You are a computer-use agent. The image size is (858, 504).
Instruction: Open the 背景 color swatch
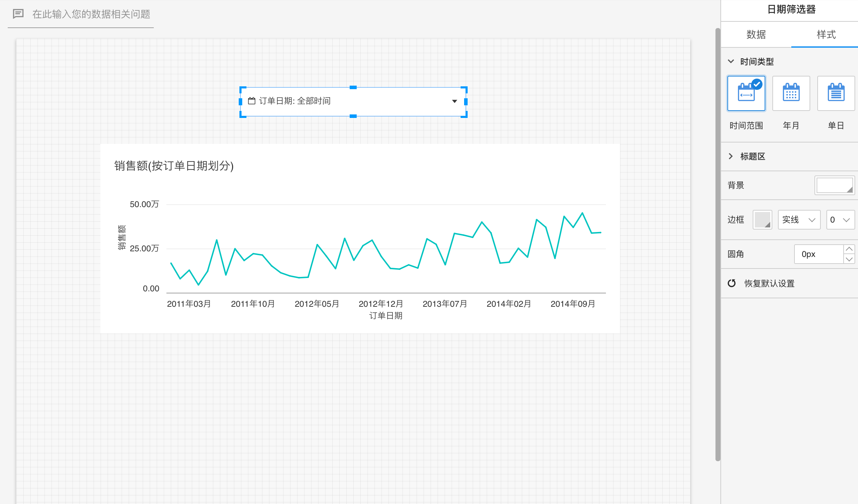point(834,185)
